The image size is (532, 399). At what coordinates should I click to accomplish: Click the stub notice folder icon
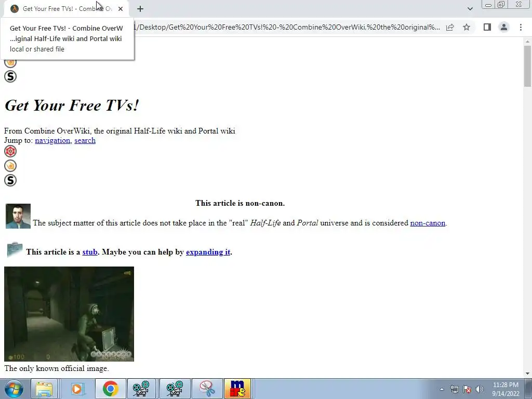15,250
